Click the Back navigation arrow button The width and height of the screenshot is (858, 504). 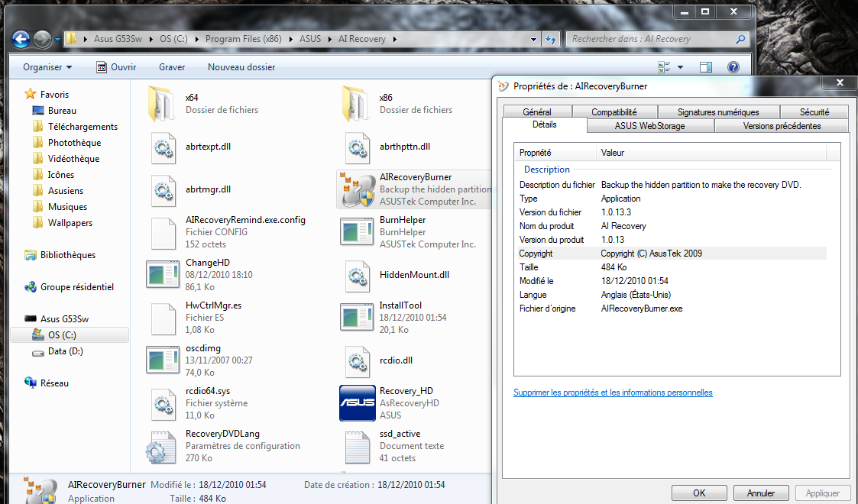[21, 39]
